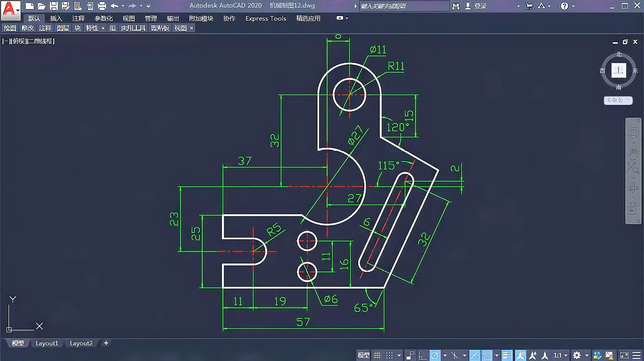Click the Save As icon
The image size is (644, 361).
[65, 6]
